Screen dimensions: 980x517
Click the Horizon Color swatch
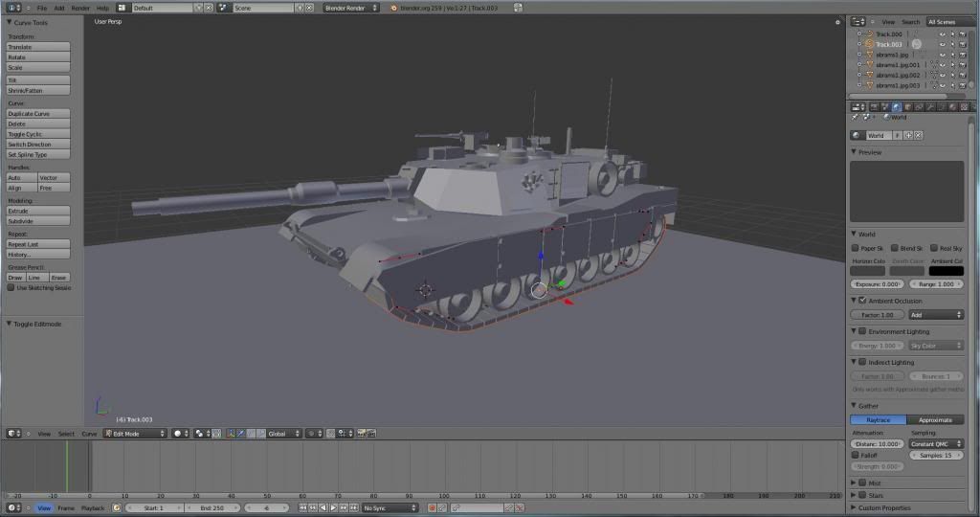tap(867, 271)
